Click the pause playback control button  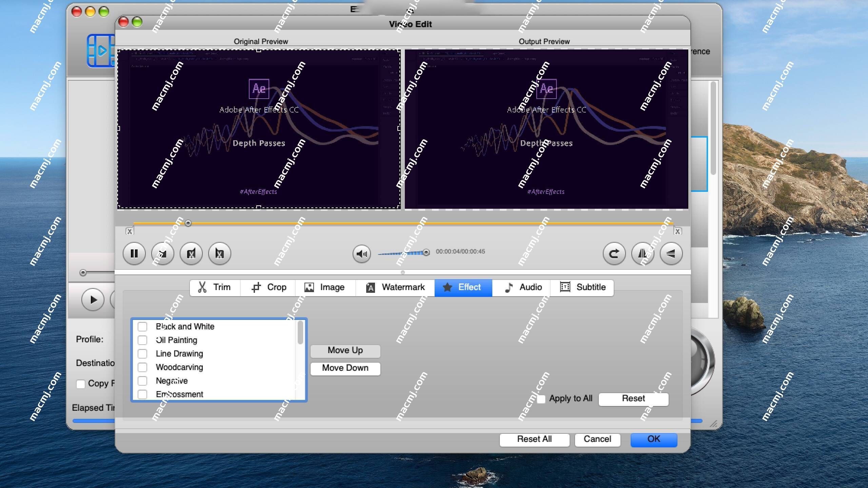134,253
